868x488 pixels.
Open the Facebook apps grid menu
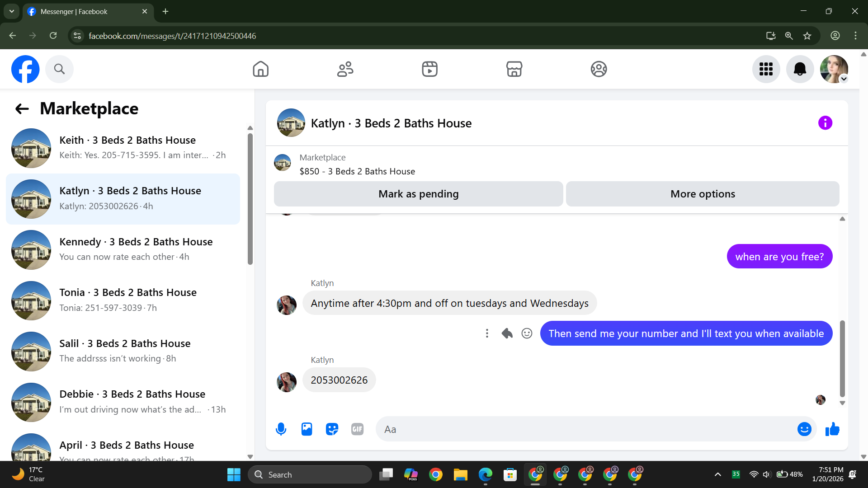pyautogui.click(x=766, y=69)
